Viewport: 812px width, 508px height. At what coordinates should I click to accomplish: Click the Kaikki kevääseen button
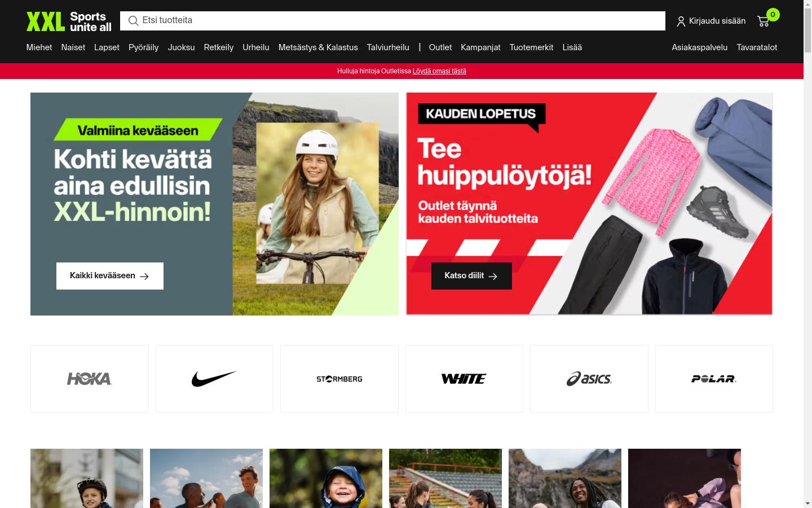tap(110, 276)
